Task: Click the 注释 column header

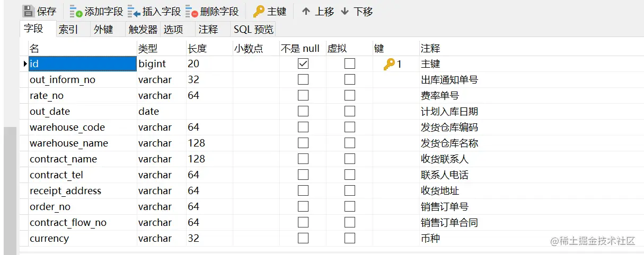Action: [x=430, y=49]
